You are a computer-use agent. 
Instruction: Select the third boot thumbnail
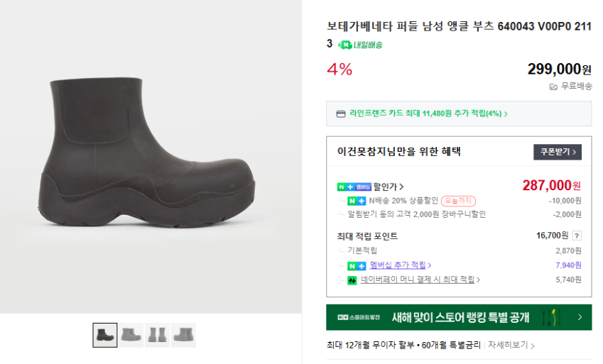157,335
